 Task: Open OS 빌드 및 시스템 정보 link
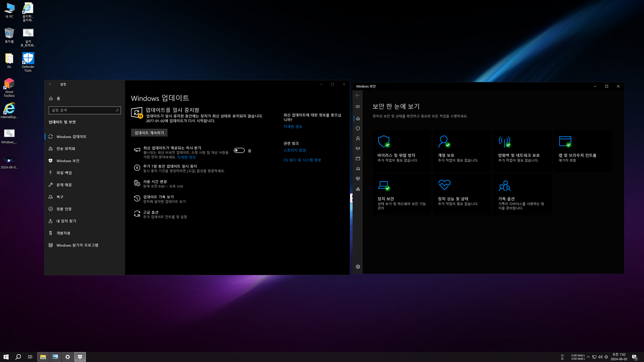302,160
